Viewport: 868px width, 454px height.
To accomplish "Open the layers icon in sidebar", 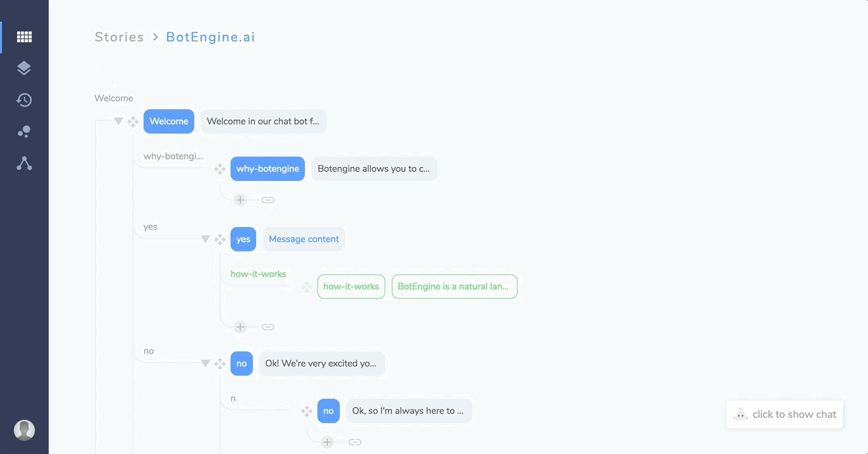I will point(24,68).
